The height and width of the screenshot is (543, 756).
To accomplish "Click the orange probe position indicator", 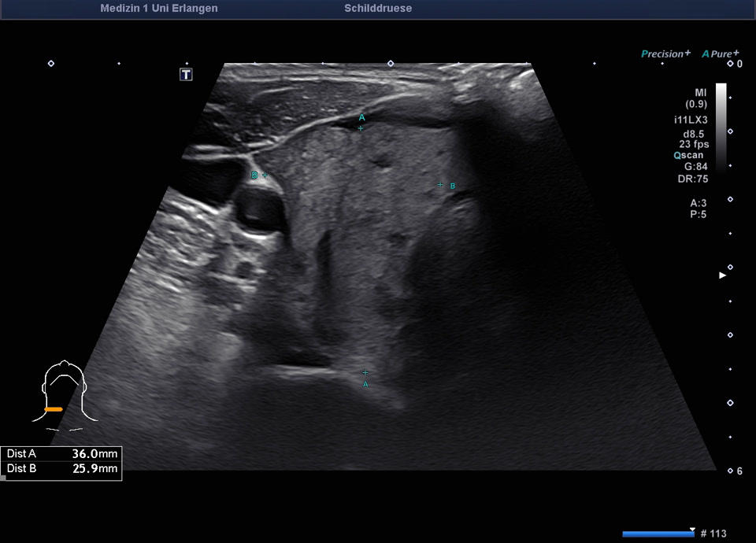I will coord(54,409).
